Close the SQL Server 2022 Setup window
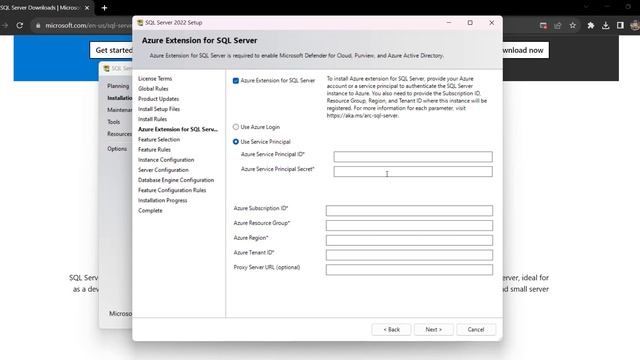Image resolution: width=640 pixels, height=360 pixels. 491,23
